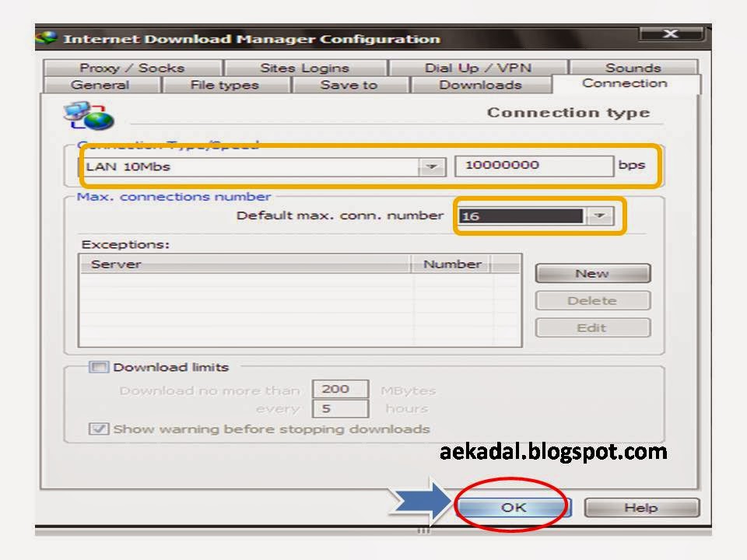Image resolution: width=747 pixels, height=560 pixels.
Task: Confirm settings with the OK button
Action: [x=513, y=508]
